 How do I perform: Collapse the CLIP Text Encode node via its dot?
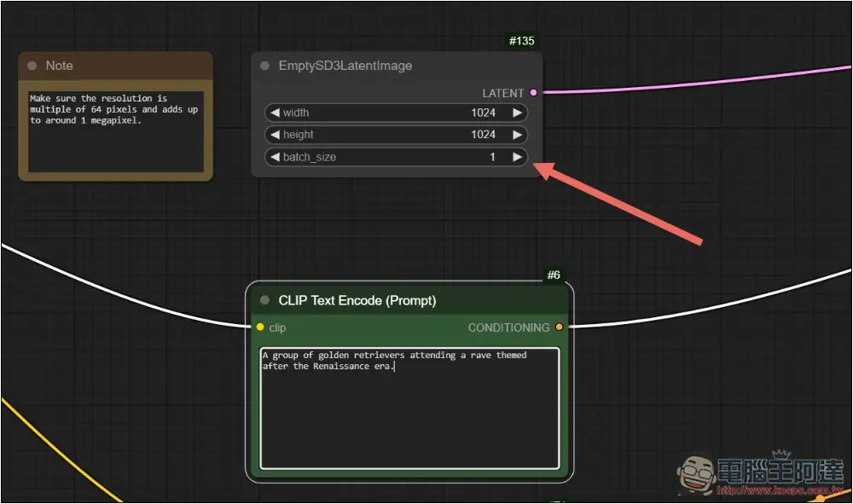click(x=264, y=300)
